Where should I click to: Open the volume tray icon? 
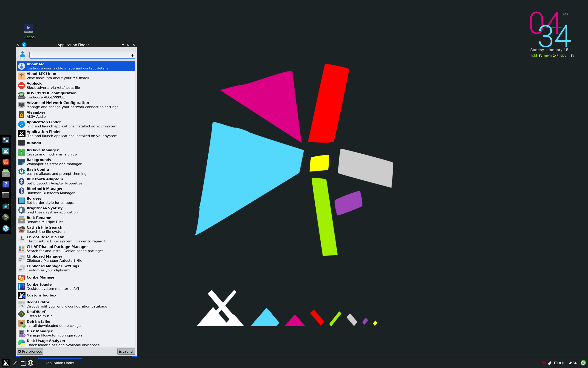pos(562,363)
